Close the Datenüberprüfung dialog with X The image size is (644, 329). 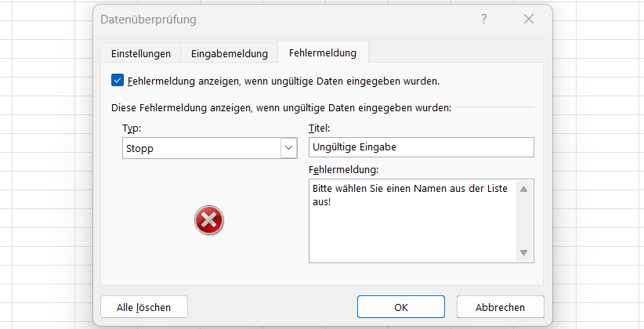click(529, 19)
